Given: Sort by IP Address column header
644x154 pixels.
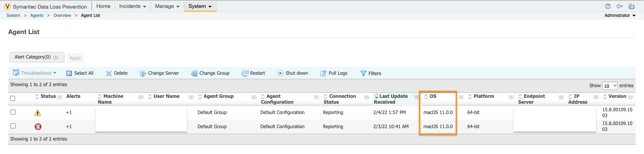Looking at the screenshot, I should (578, 99).
